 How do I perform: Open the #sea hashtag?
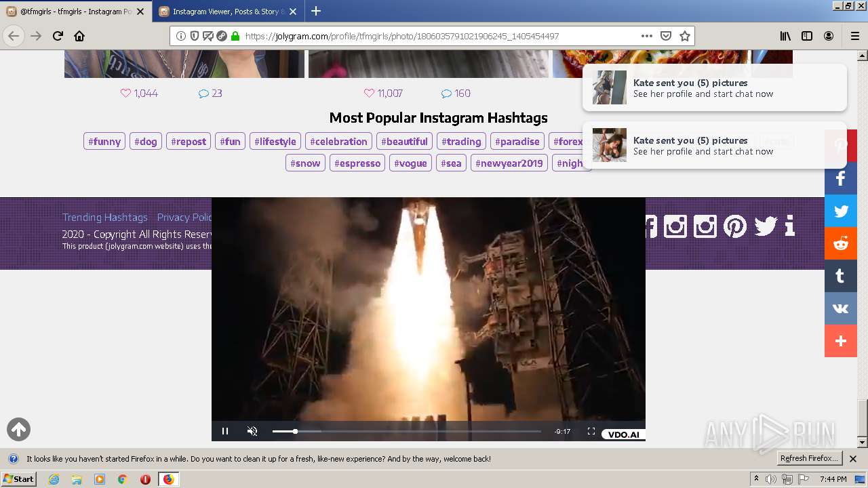[x=451, y=163]
